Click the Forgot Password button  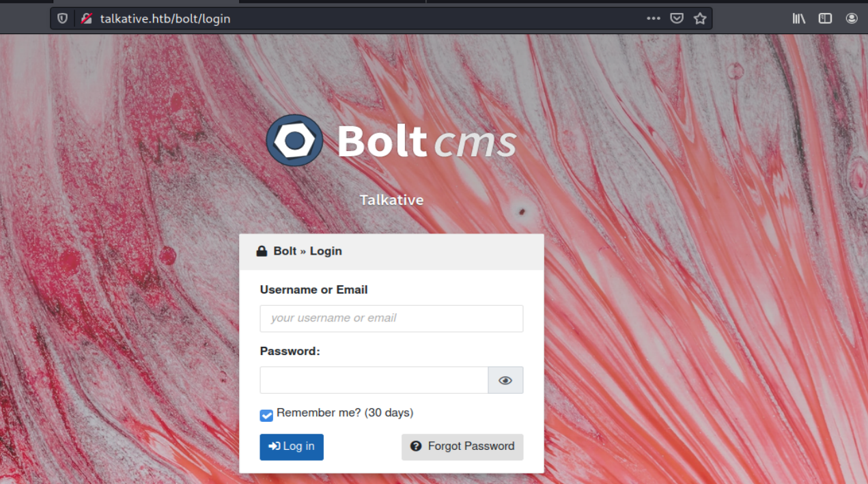[462, 446]
